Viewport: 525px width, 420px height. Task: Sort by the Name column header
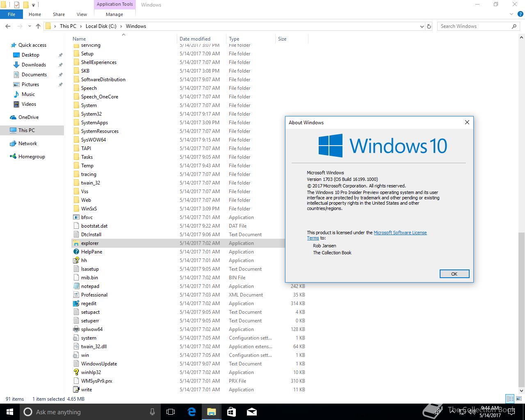click(x=124, y=39)
